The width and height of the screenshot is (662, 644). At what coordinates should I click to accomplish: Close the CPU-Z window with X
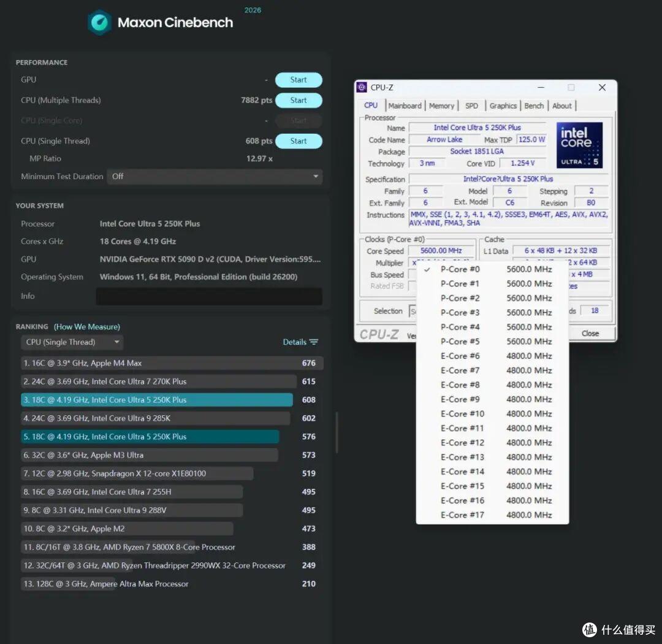[602, 88]
